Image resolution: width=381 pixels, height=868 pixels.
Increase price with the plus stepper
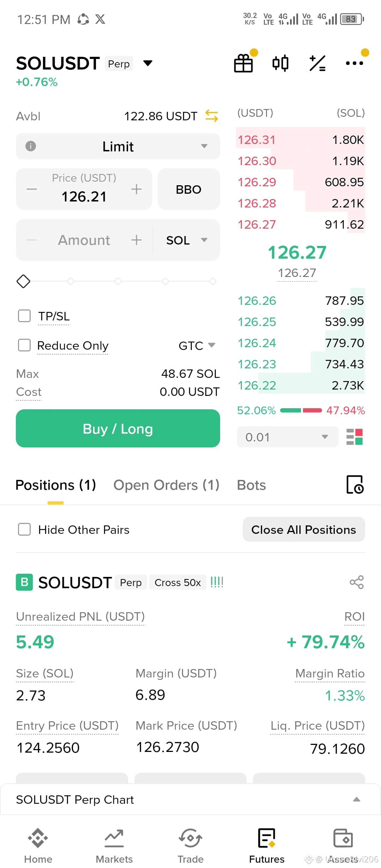pyautogui.click(x=137, y=189)
